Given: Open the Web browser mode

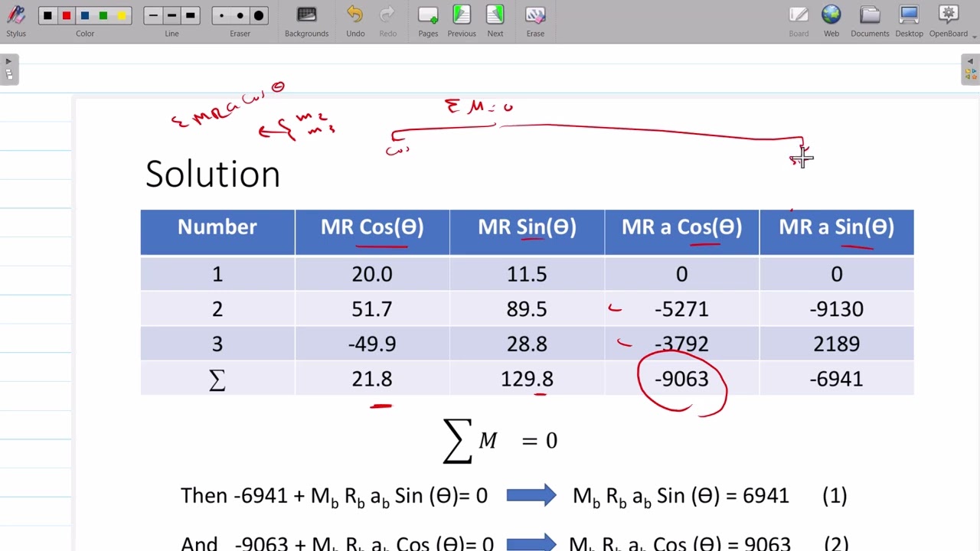Looking at the screenshot, I should pos(831,21).
